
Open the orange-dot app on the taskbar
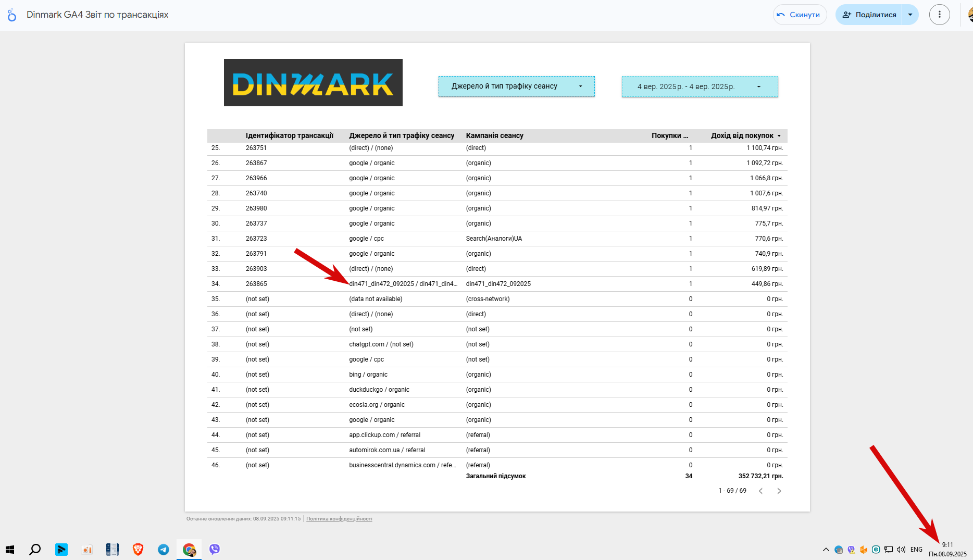87,550
